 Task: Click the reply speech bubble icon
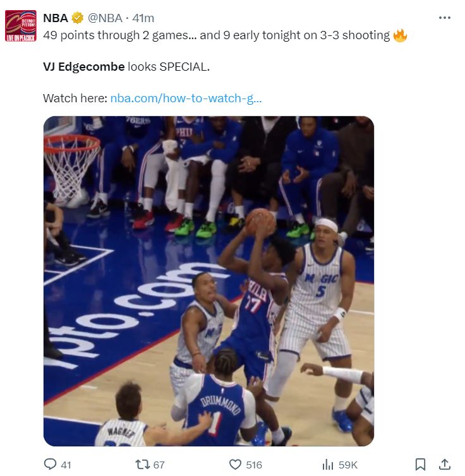50,465
